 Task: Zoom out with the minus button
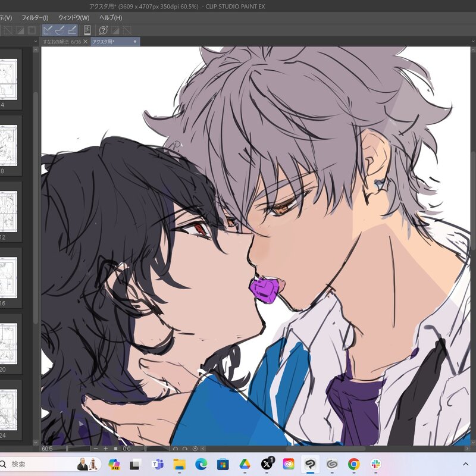[96, 449]
